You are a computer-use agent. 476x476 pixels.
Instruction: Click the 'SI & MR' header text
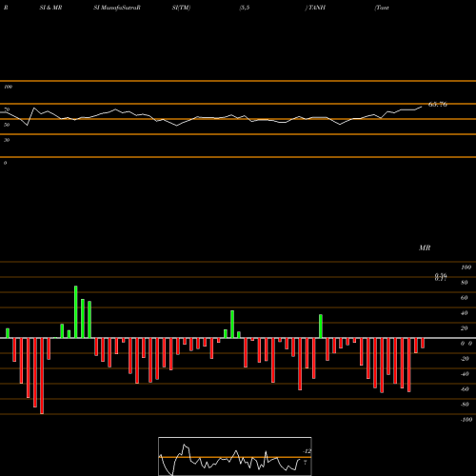(50, 8)
